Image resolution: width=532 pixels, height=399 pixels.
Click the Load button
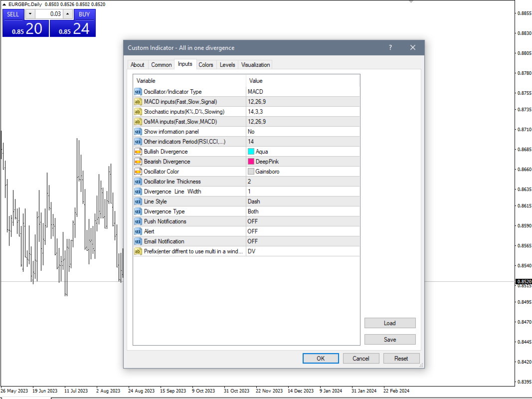(390, 323)
